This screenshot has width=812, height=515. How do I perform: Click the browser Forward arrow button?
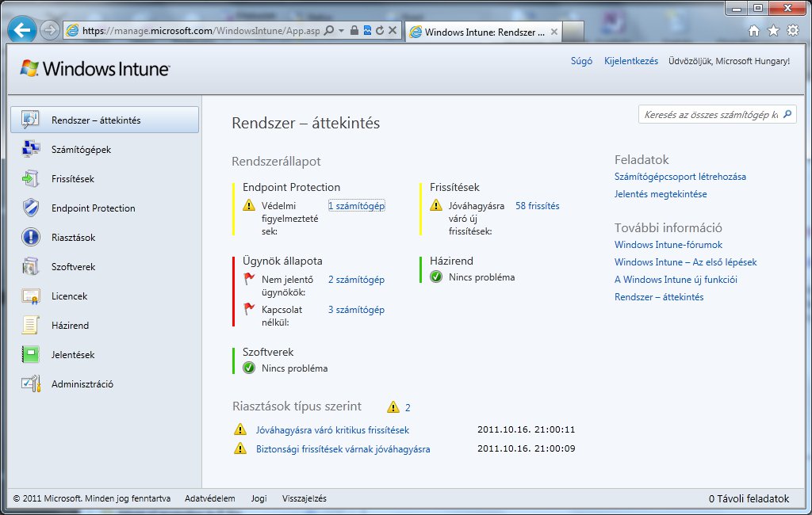pyautogui.click(x=50, y=30)
